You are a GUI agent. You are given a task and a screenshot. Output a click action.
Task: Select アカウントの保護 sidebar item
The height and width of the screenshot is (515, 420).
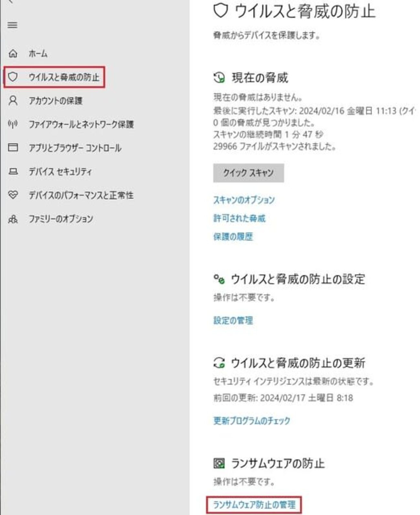[56, 101]
